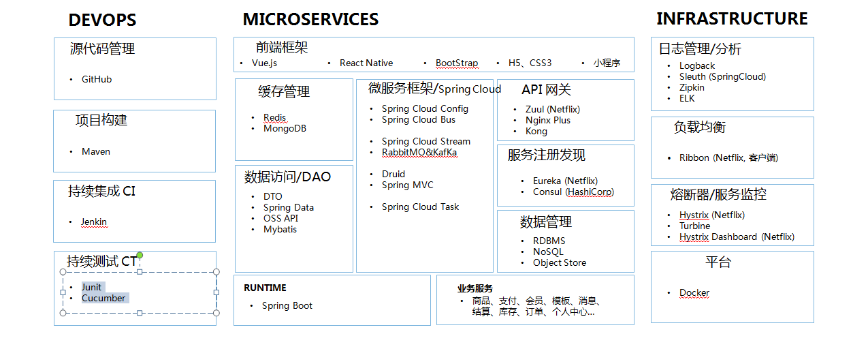Click the Vue.js item

coord(264,63)
